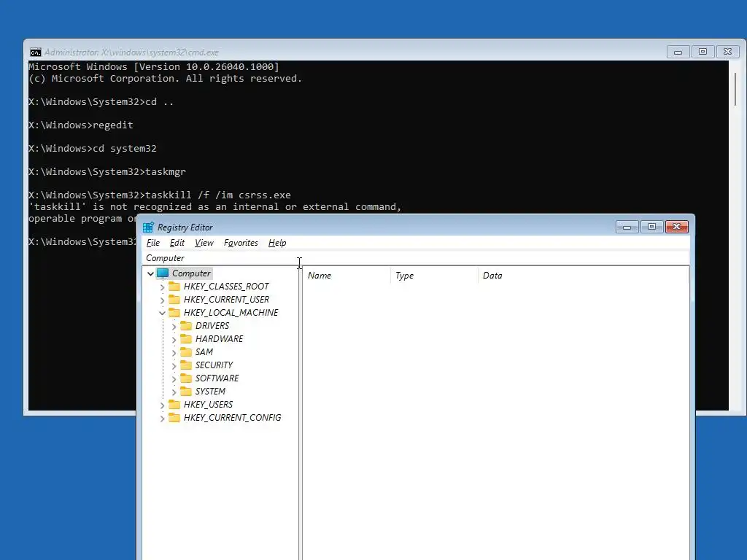The width and height of the screenshot is (747, 560).
Task: Select the SYSTEM key label
Action: point(210,391)
